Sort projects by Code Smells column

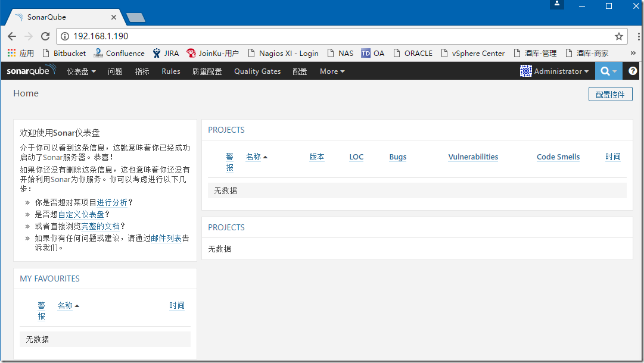pos(558,157)
